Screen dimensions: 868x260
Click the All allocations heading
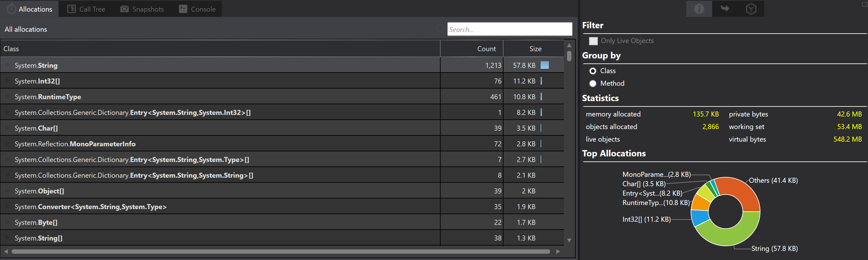pos(26,29)
